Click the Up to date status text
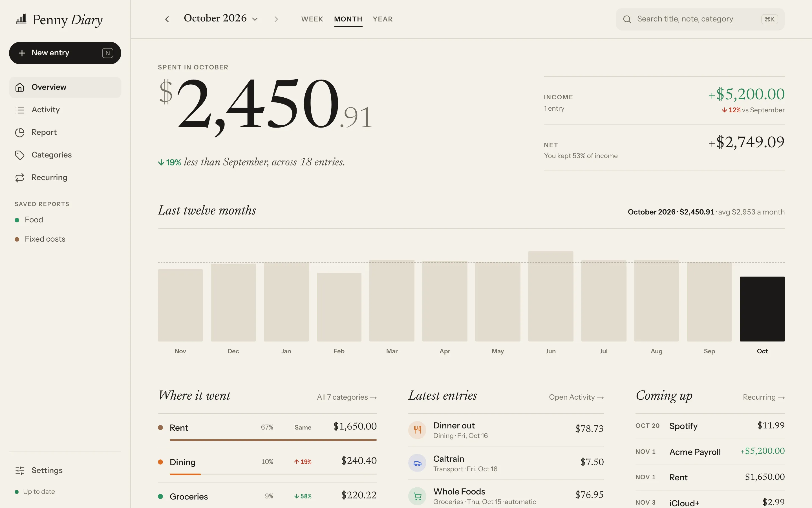This screenshot has height=508, width=812. [x=39, y=492]
